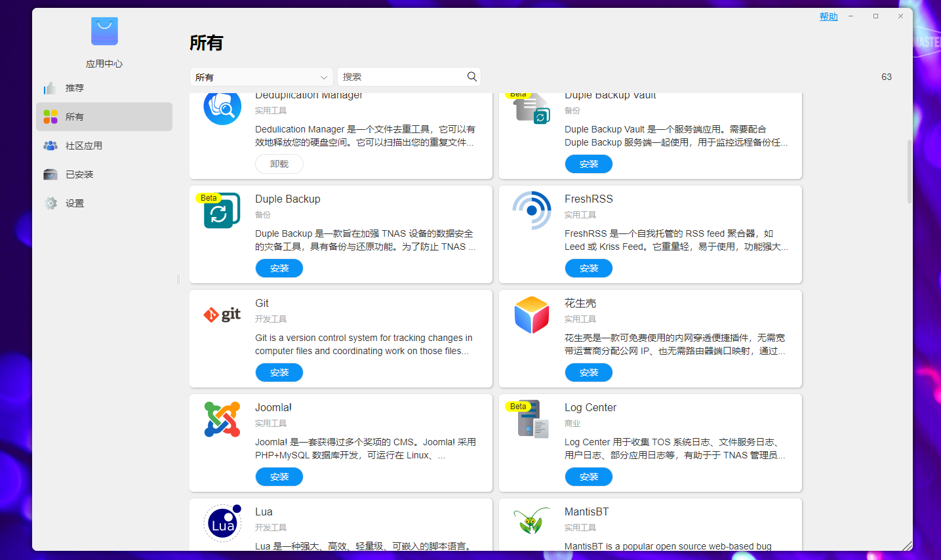Open the FreshRSS app icon

tap(532, 210)
